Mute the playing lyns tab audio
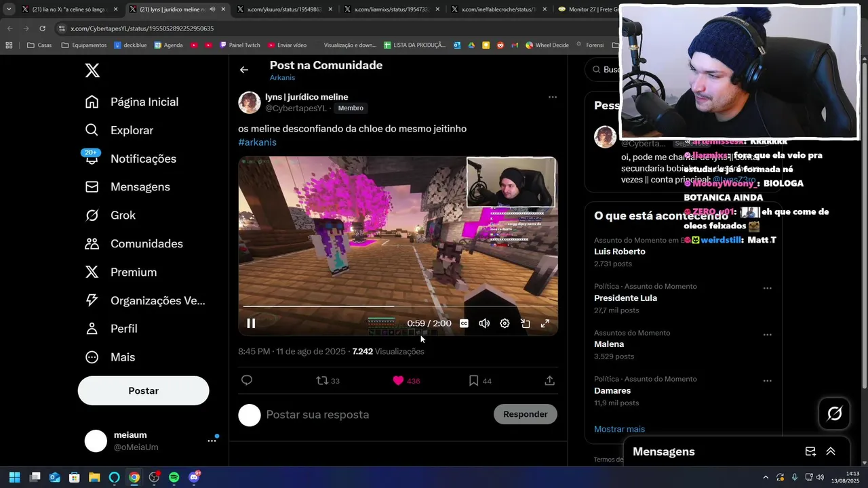Image resolution: width=868 pixels, height=488 pixels. [212, 9]
